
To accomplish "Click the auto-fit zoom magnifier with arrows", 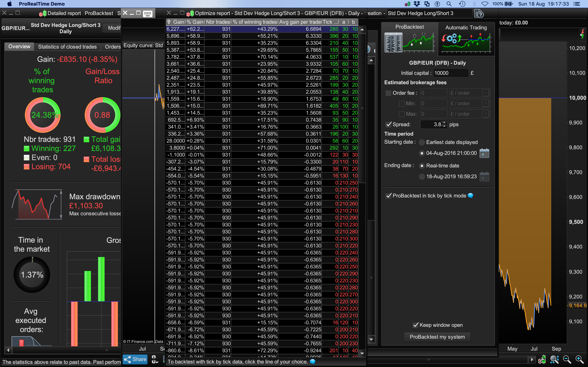I will click(x=554, y=359).
